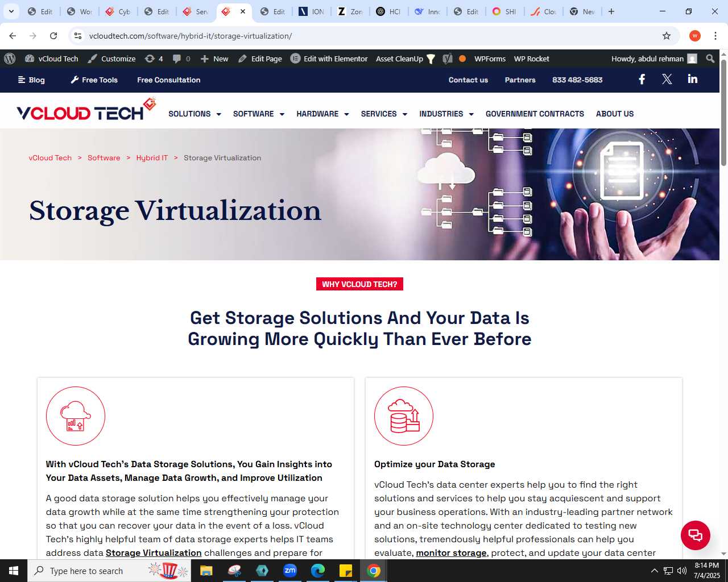Open the Chrome tab search dropdown
Image resolution: width=728 pixels, height=582 pixels.
[x=11, y=11]
